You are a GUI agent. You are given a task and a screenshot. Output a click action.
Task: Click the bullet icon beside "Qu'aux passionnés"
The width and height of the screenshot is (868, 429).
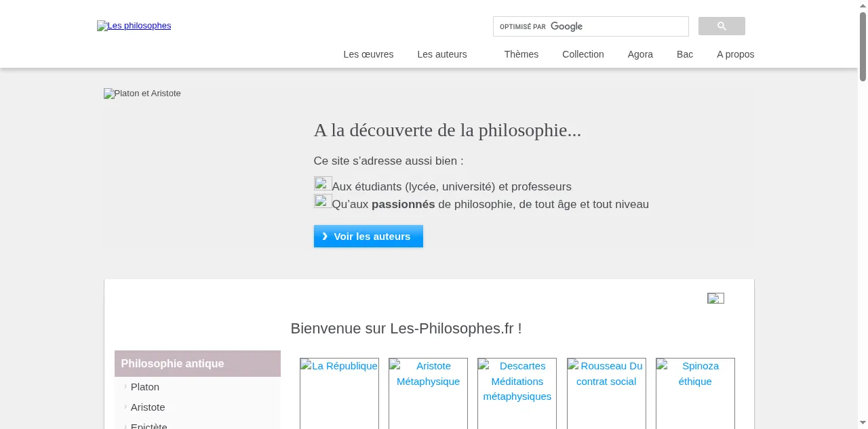(323, 201)
